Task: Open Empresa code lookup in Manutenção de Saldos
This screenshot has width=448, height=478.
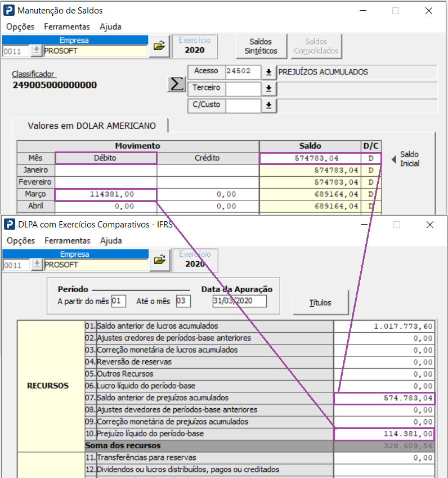Action: tap(36, 51)
